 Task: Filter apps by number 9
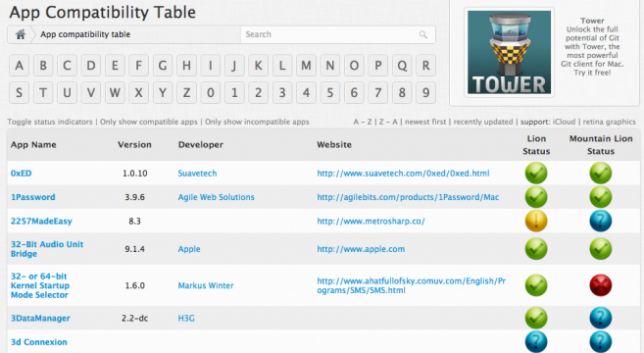coord(426,93)
